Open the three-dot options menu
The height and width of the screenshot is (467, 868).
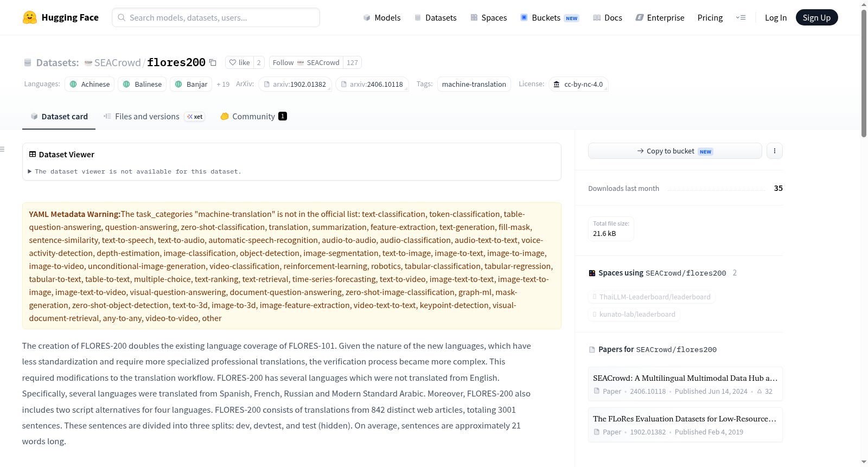coord(775,151)
